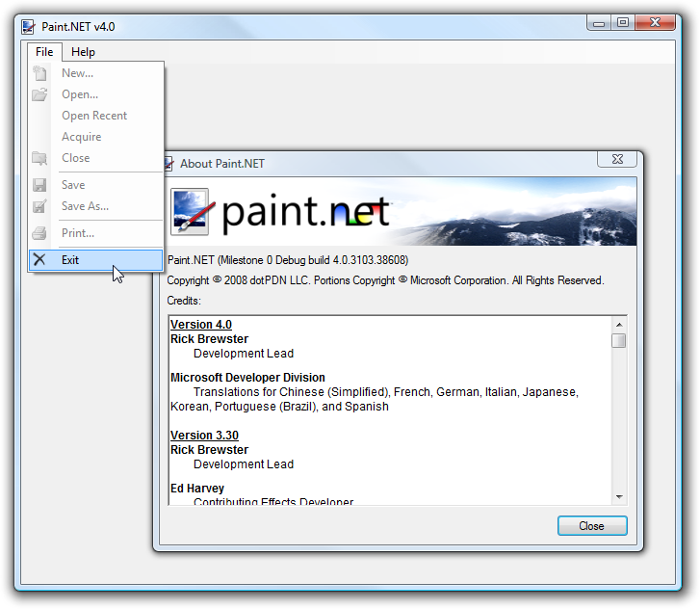Click the Close button in About dialog
The image size is (700, 609).
point(592,526)
